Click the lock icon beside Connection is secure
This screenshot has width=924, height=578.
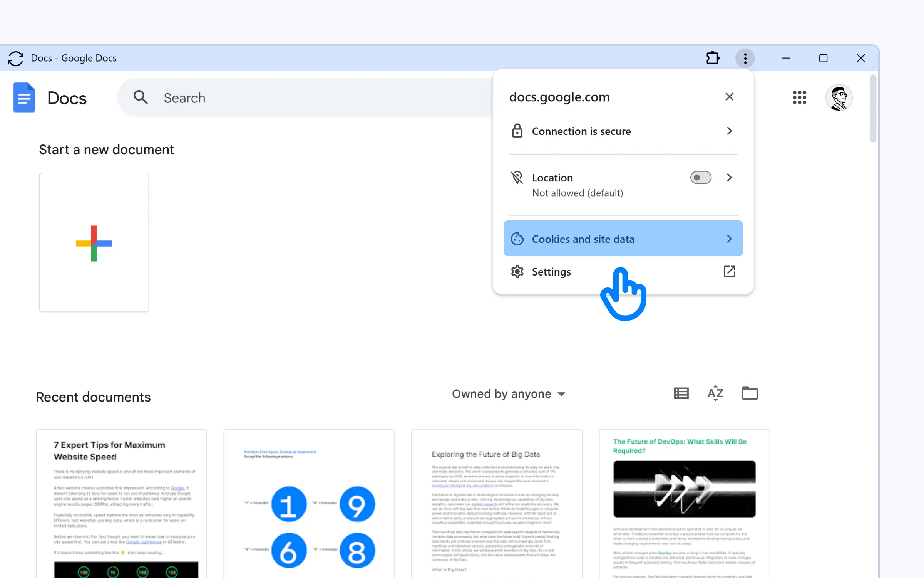(517, 131)
